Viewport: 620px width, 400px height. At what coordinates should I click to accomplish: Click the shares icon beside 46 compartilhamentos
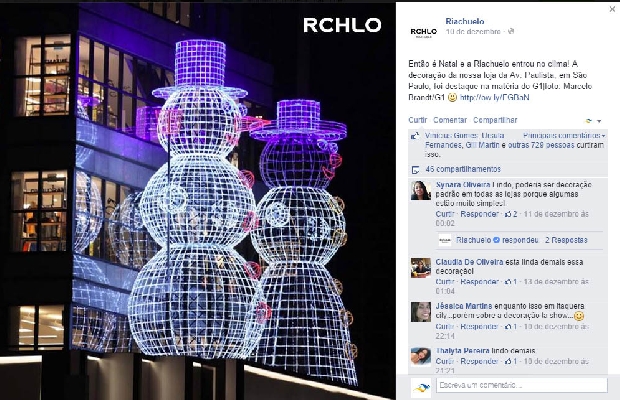(415, 170)
